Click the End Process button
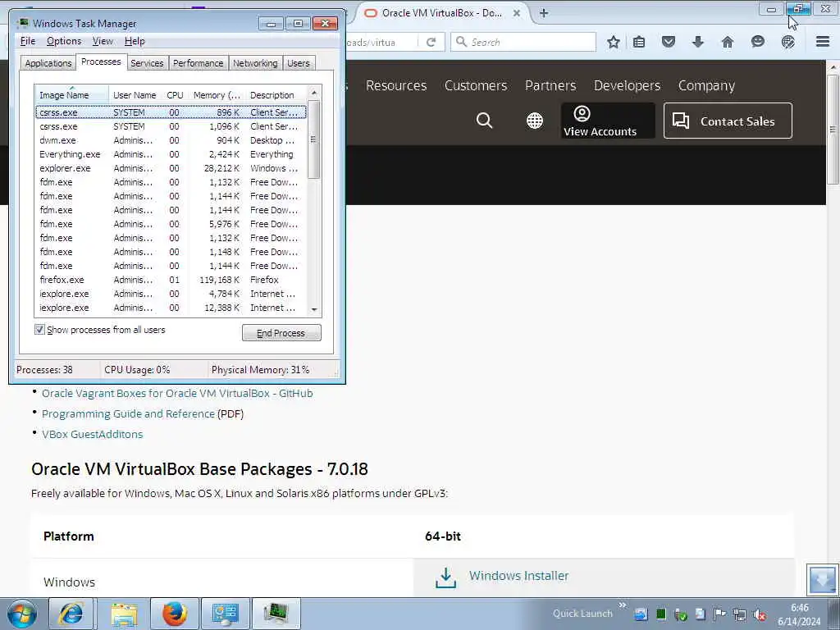The height and width of the screenshot is (630, 840). [281, 333]
